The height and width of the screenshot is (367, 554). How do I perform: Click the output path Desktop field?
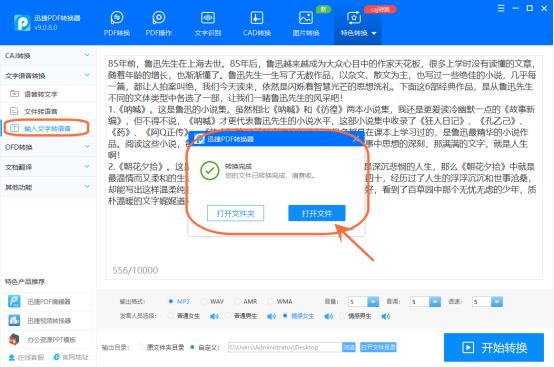pos(285,347)
